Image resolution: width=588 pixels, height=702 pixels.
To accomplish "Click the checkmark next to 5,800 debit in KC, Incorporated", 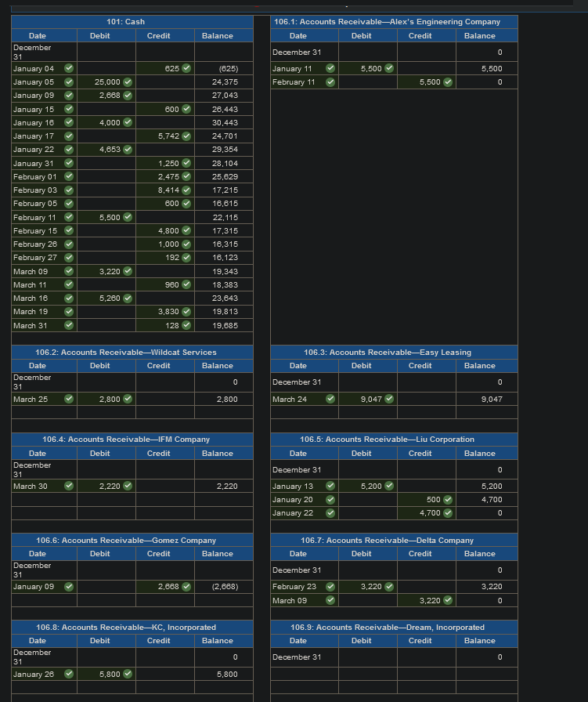I will 128,674.
